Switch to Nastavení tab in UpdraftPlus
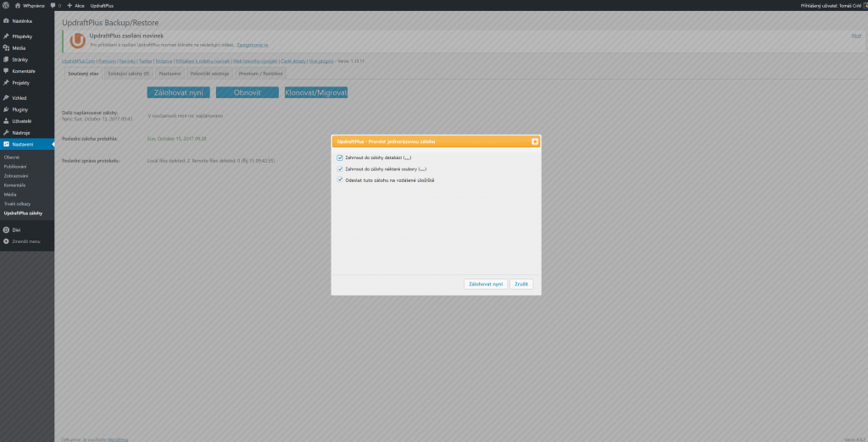The image size is (868, 442). point(170,74)
